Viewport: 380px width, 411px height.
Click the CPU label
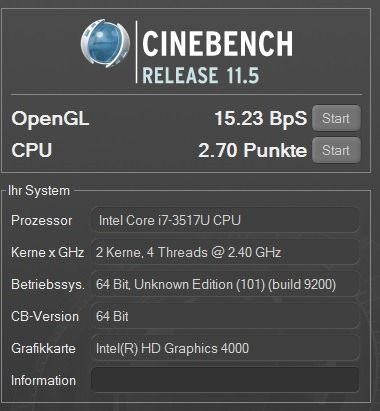pos(32,150)
